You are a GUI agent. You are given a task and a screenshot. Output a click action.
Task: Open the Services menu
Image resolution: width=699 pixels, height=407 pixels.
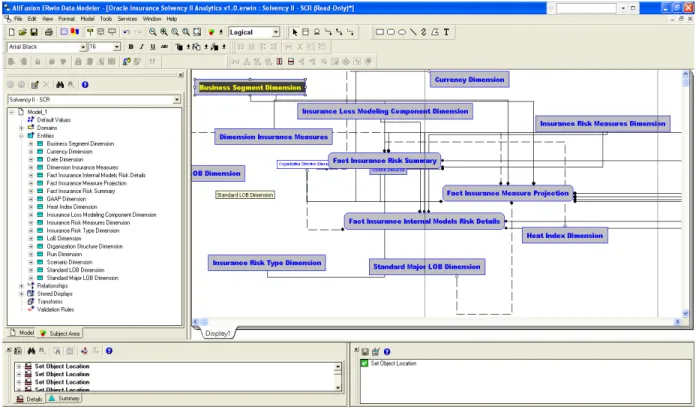tap(127, 19)
